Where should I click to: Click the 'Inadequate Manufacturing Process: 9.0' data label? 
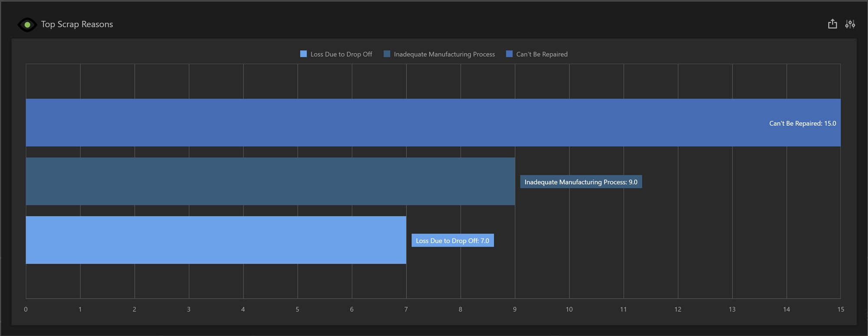581,182
